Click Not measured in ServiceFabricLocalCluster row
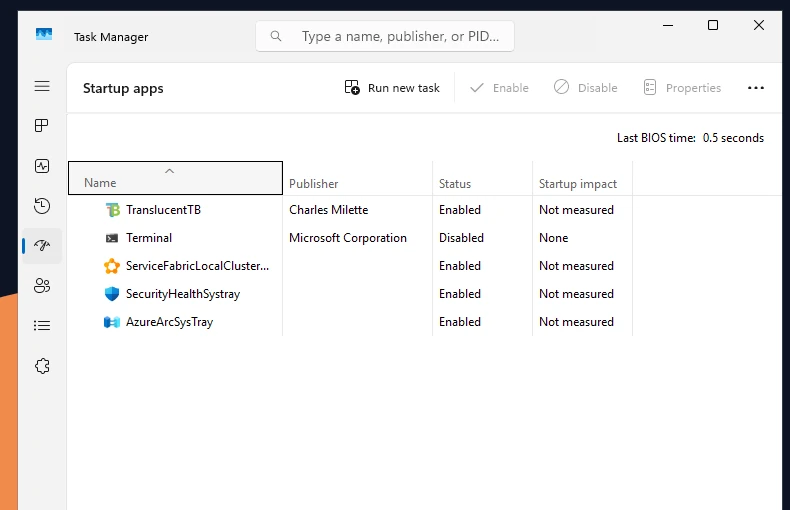Image resolution: width=790 pixels, height=510 pixels. click(576, 266)
